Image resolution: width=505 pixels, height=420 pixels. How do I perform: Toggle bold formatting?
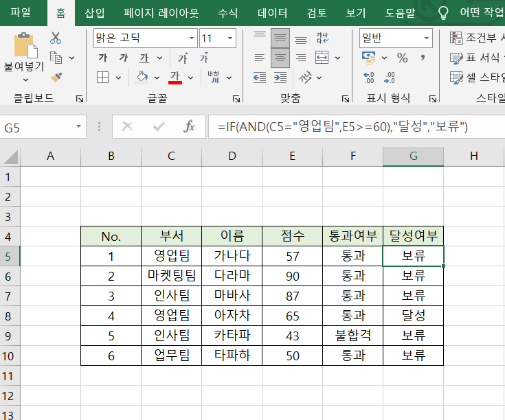(x=103, y=58)
